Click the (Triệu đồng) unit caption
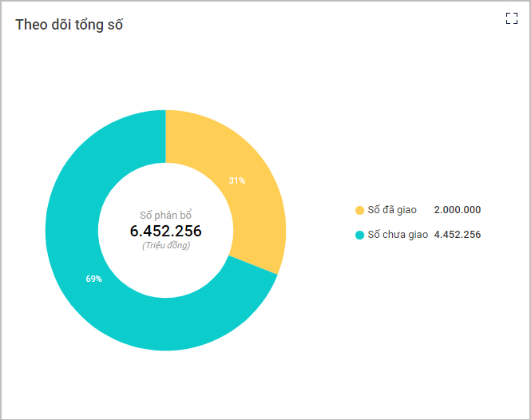The image size is (531, 420). point(165,246)
